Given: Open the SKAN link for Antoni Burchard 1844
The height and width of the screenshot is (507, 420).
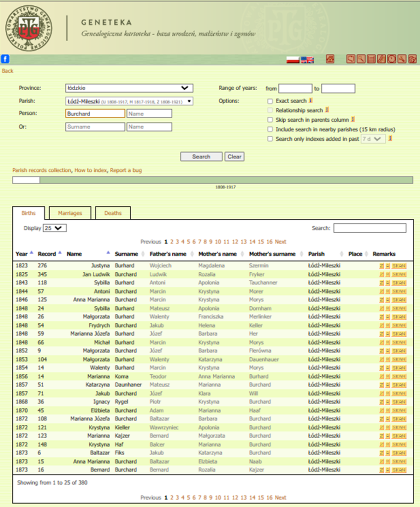Looking at the screenshot, I should 399,292.
